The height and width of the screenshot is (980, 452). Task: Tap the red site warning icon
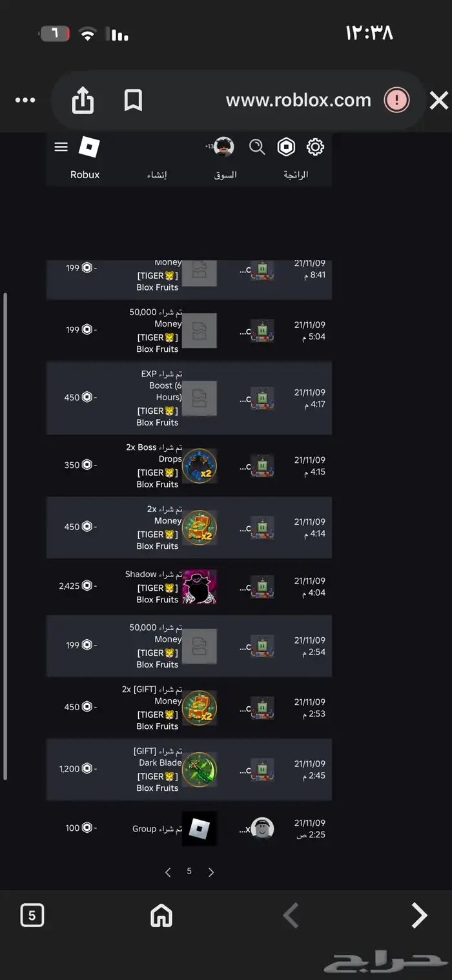[396, 101]
